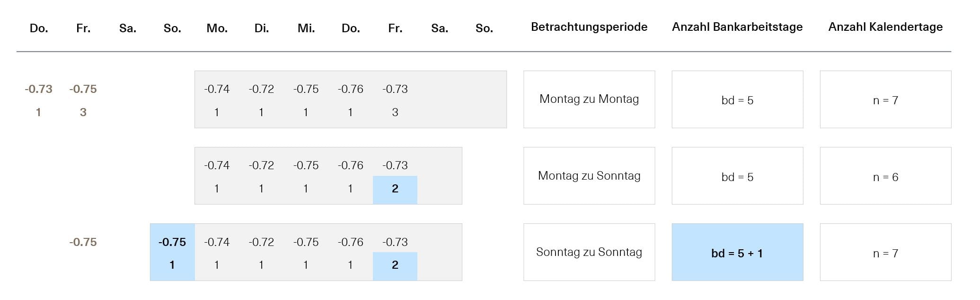Click the highlighted 'bd = 5 + 1' box
This screenshot has width=980, height=300.
point(737,252)
